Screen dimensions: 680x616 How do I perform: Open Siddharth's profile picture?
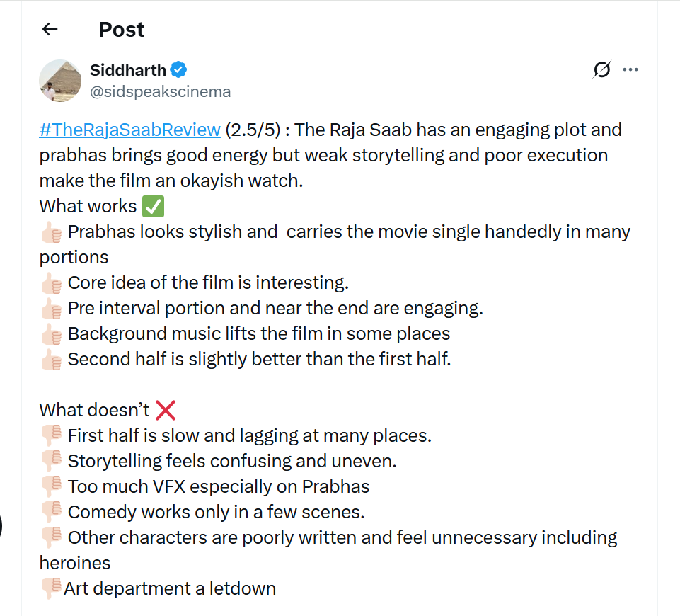tap(60, 80)
